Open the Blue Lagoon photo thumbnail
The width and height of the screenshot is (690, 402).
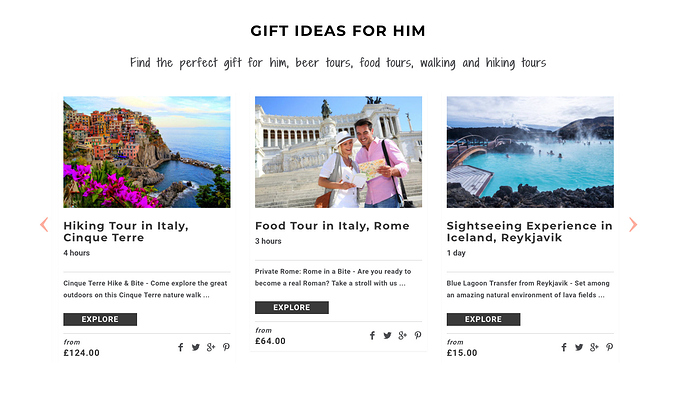[530, 152]
